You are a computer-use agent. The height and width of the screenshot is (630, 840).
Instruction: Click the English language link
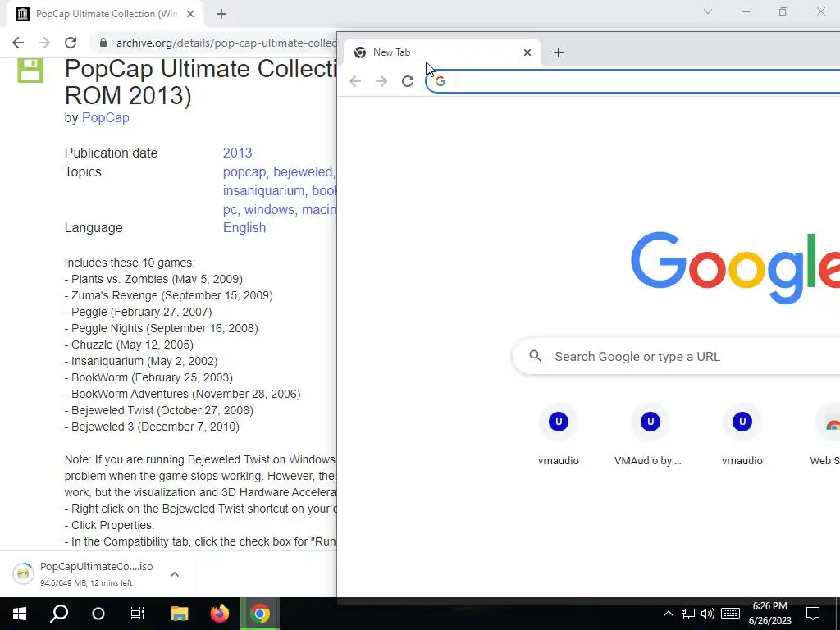244,228
